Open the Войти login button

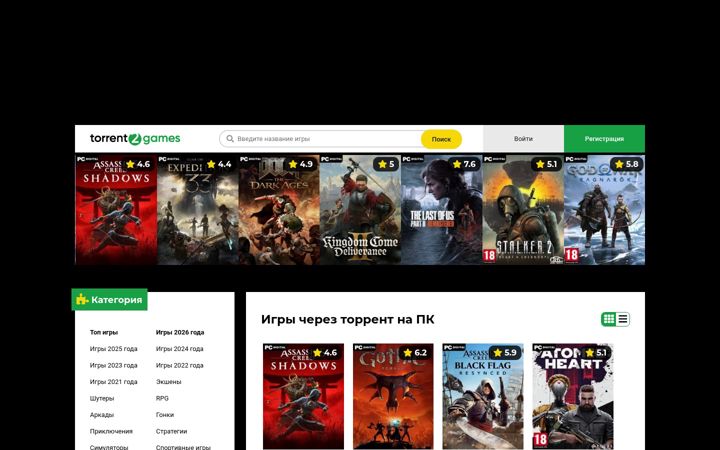tap(523, 139)
